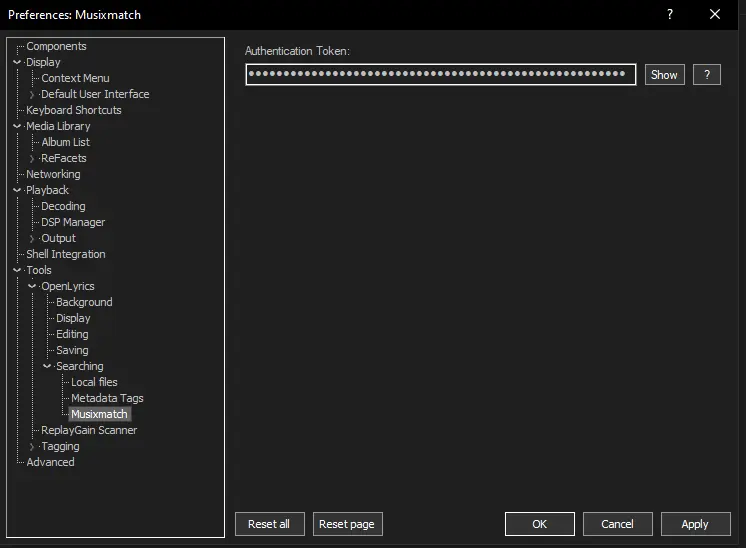
Task: Open Album List settings
Action: (65, 142)
